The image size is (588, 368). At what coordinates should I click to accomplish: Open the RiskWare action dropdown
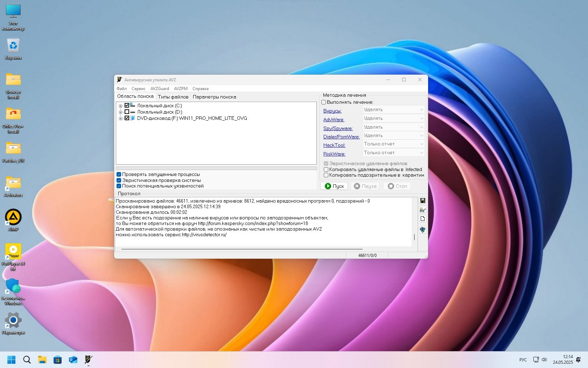393,153
